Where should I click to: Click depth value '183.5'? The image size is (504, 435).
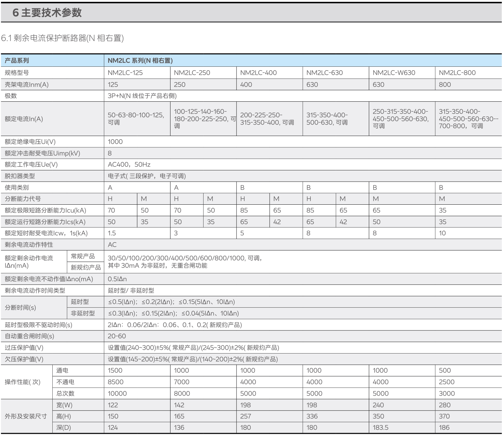point(381,428)
